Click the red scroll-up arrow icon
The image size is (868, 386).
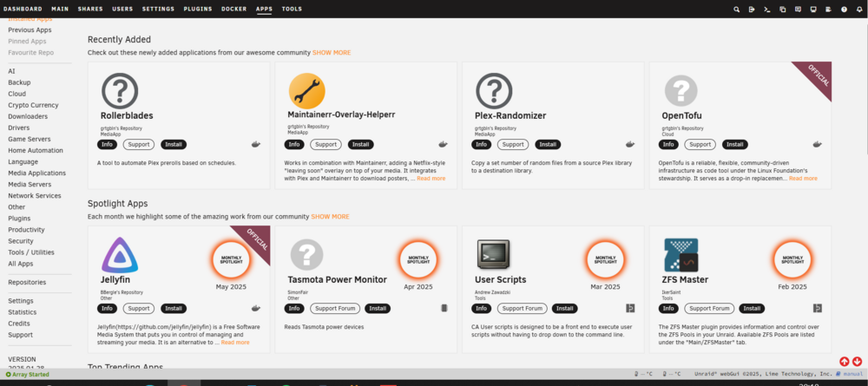point(845,362)
